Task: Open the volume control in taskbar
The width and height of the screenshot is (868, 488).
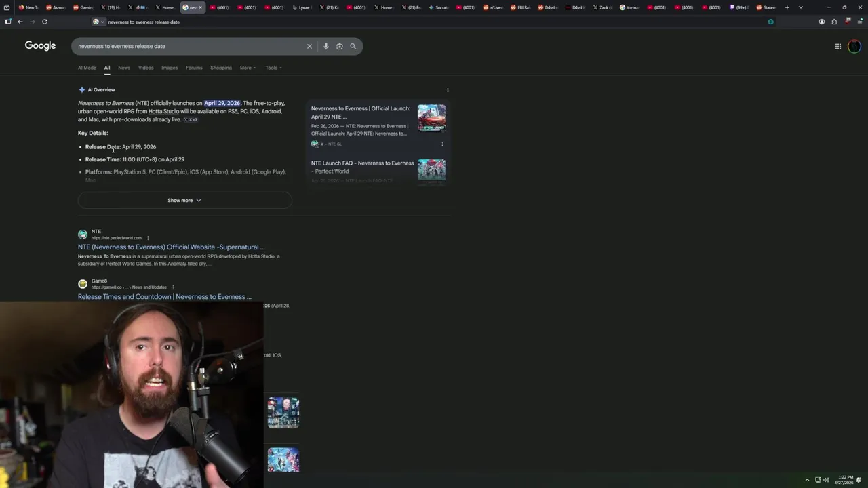Action: [826, 480]
